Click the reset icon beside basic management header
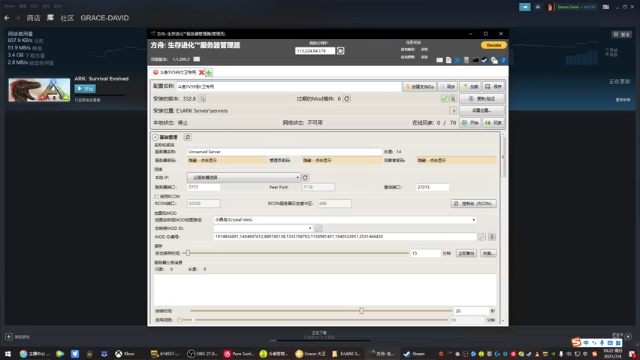Image resolution: width=640 pixels, height=360 pixels. 188,137
